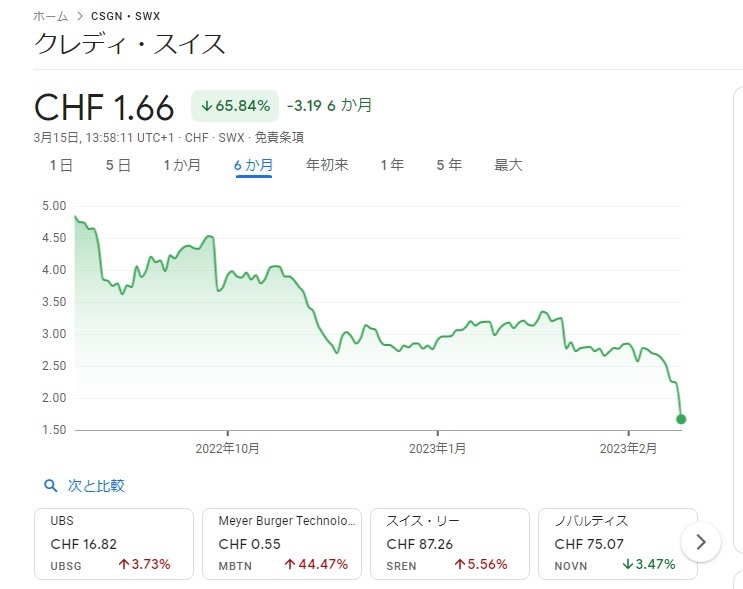Select the 最大 range tab
Screen dimensions: 743x589
[x=508, y=165]
